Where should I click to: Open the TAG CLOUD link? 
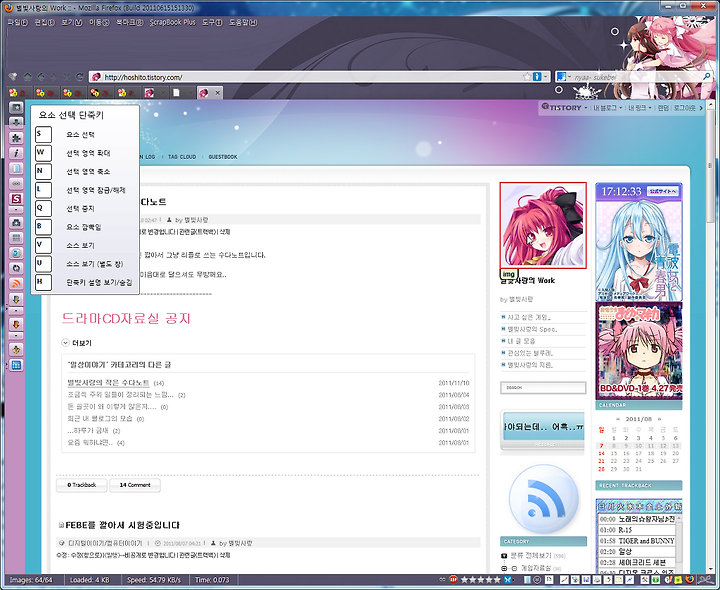[x=182, y=157]
